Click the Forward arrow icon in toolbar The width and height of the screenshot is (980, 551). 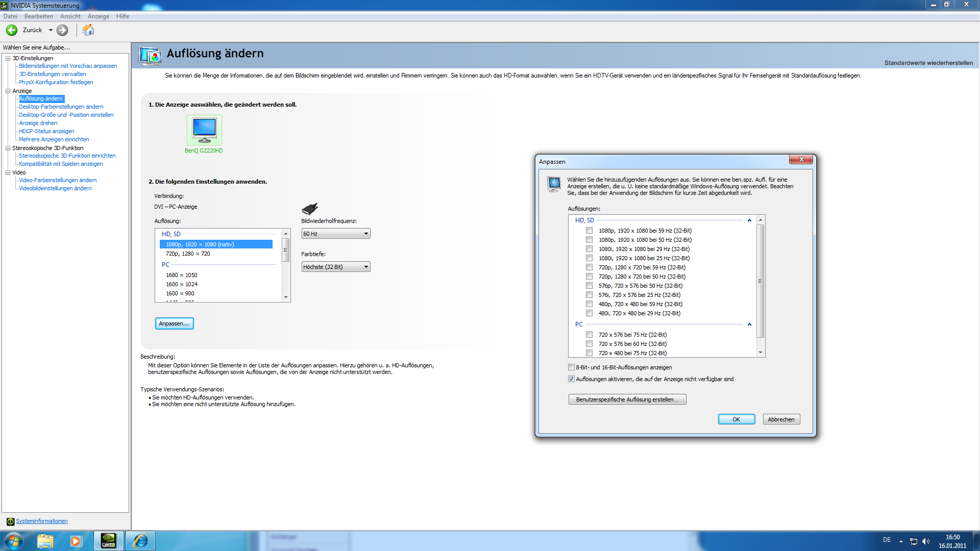[62, 30]
